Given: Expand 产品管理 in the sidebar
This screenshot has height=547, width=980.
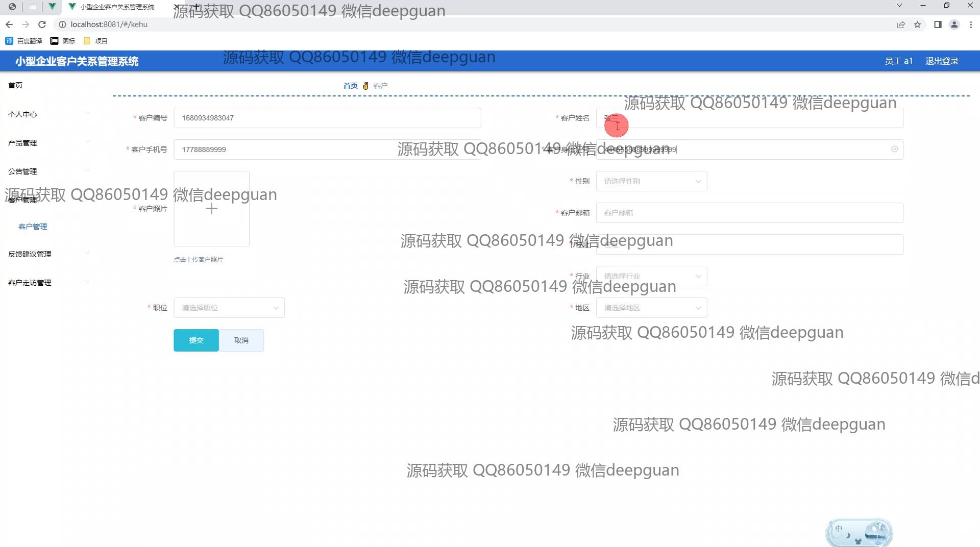Looking at the screenshot, I should coord(22,143).
